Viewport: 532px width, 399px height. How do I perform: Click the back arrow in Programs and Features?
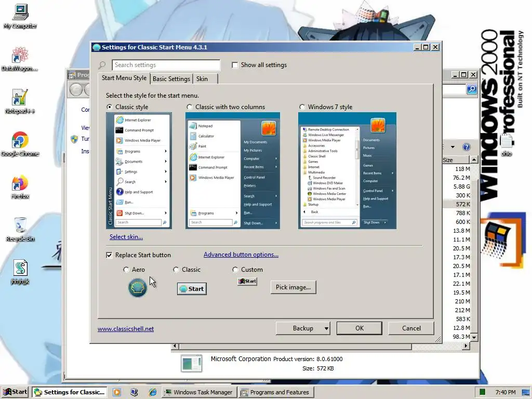click(x=76, y=90)
